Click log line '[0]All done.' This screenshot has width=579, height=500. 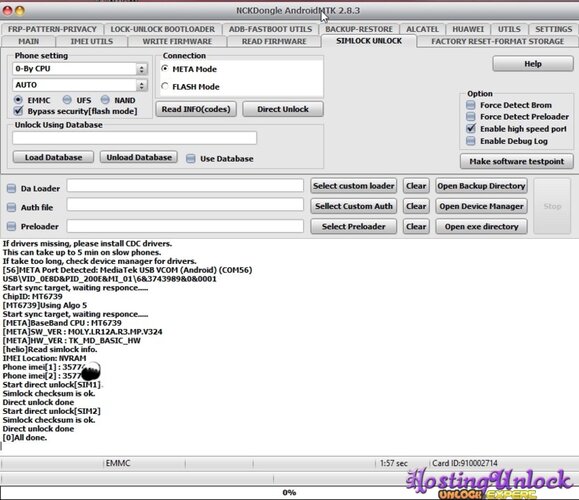25,438
